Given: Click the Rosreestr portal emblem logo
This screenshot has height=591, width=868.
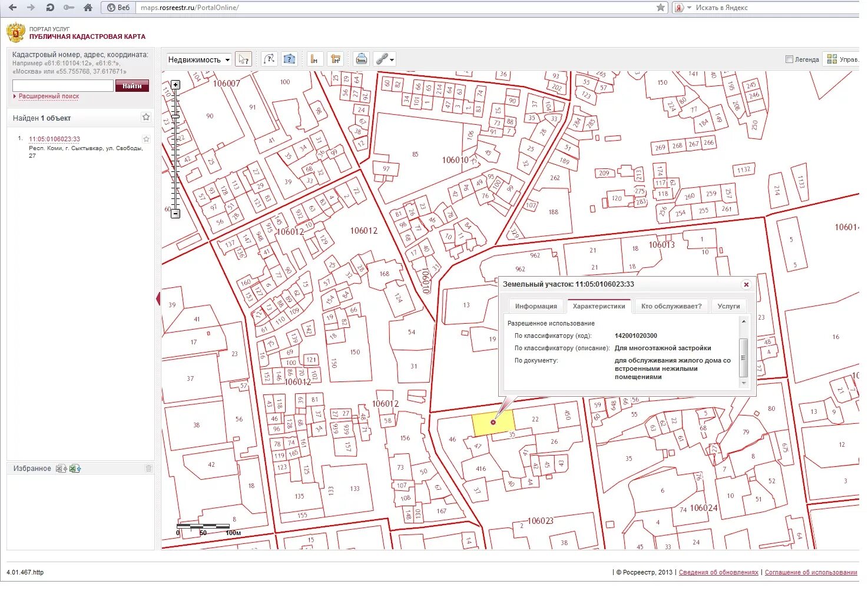Looking at the screenshot, I should 16,33.
